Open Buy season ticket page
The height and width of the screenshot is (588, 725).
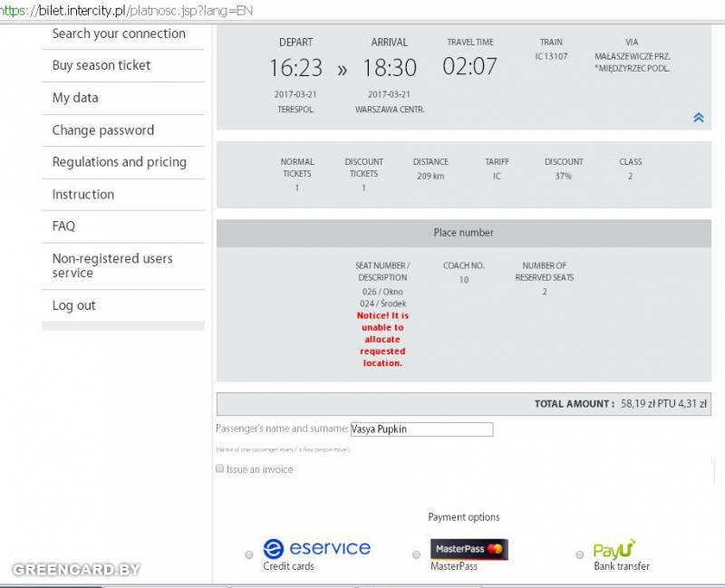(101, 65)
